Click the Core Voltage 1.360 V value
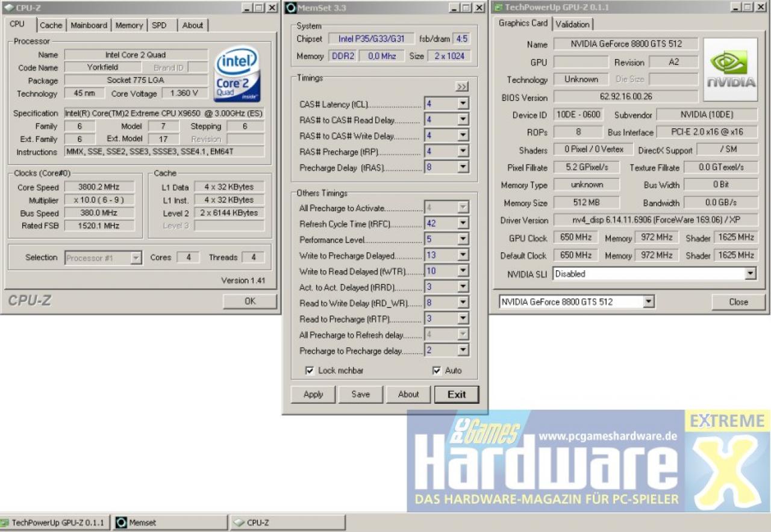This screenshot has height=532, width=771. coord(184,93)
